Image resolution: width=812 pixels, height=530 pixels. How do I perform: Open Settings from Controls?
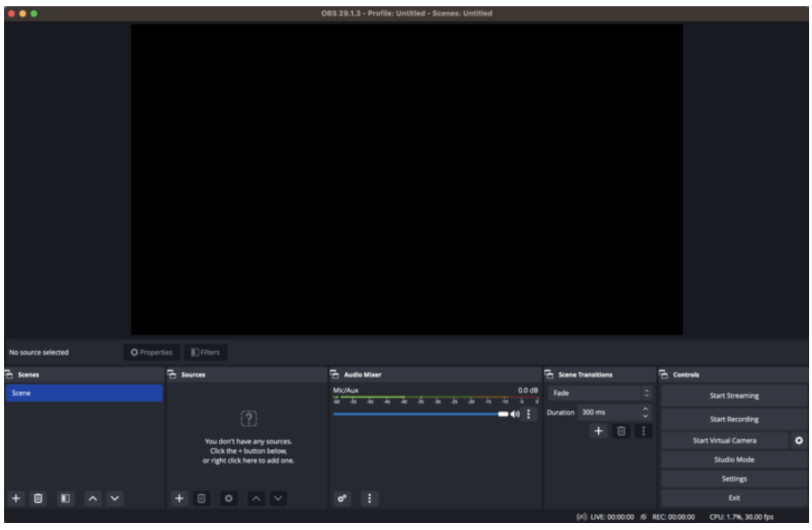[x=734, y=478]
